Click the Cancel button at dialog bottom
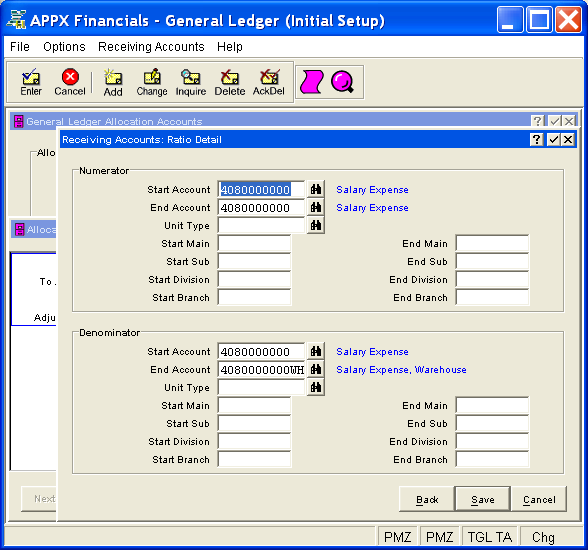 click(539, 499)
